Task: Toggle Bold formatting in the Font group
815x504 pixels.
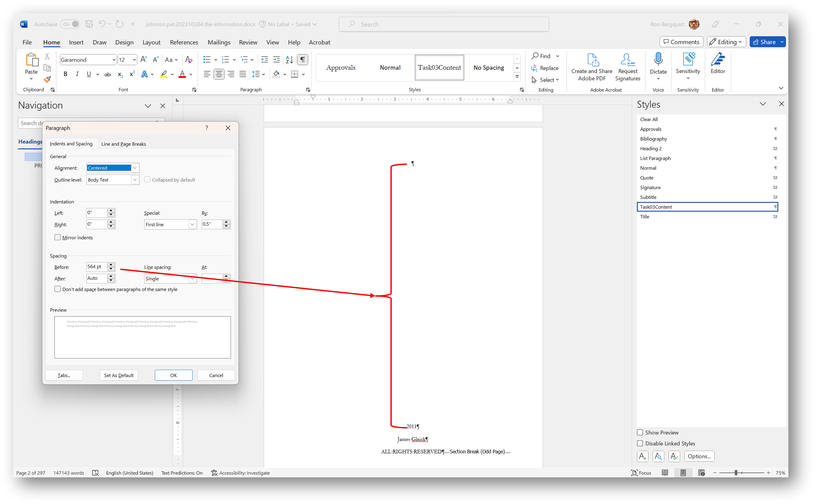Action: point(65,74)
